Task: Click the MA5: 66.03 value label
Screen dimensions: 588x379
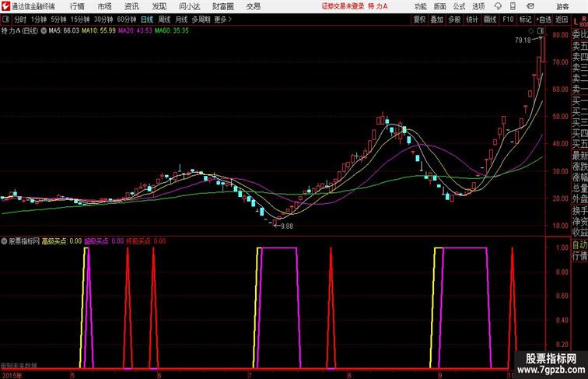Action: coord(64,31)
